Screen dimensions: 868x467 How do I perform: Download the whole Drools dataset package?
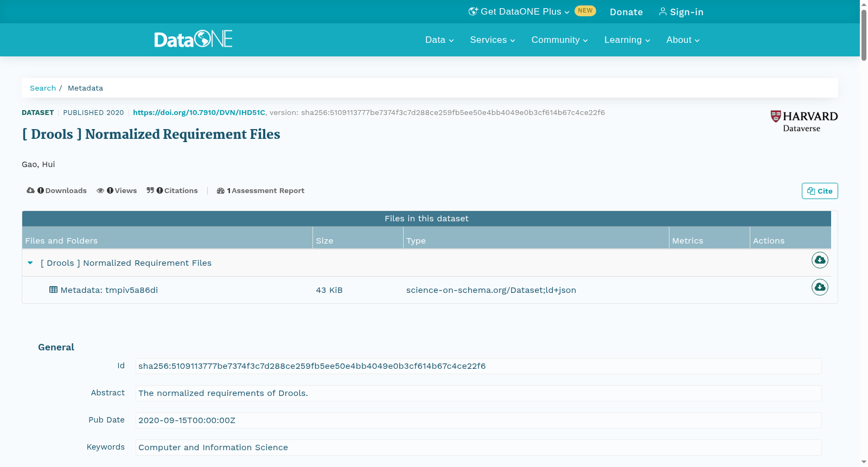point(820,260)
